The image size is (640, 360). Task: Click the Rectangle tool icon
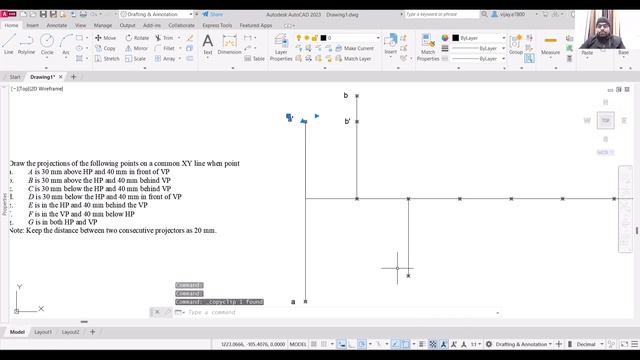pos(79,38)
